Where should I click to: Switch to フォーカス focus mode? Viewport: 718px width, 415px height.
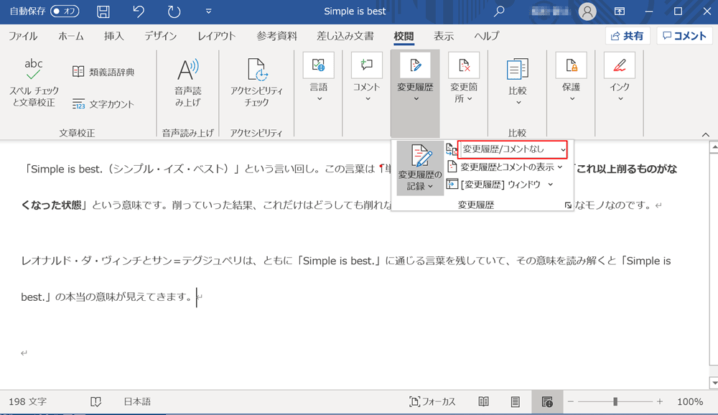click(432, 402)
